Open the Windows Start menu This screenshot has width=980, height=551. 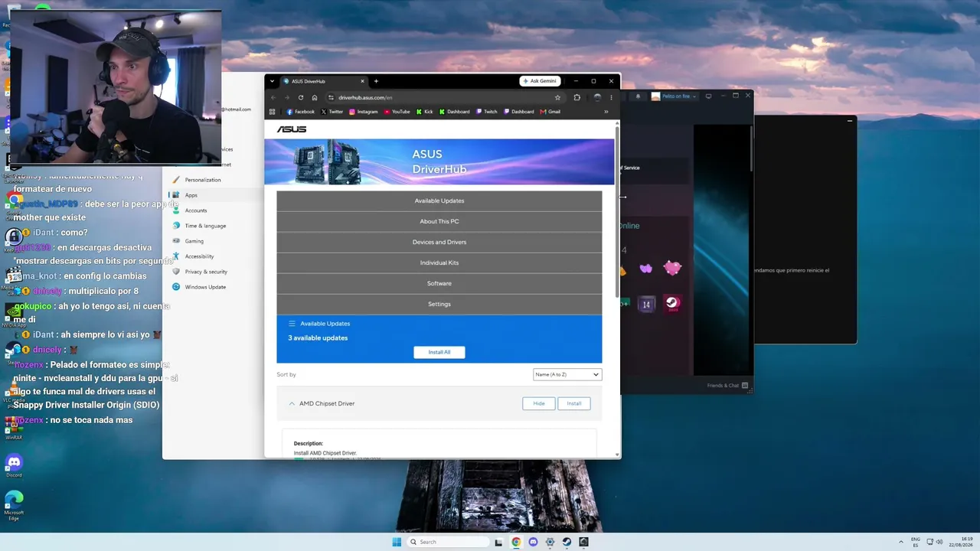click(397, 542)
